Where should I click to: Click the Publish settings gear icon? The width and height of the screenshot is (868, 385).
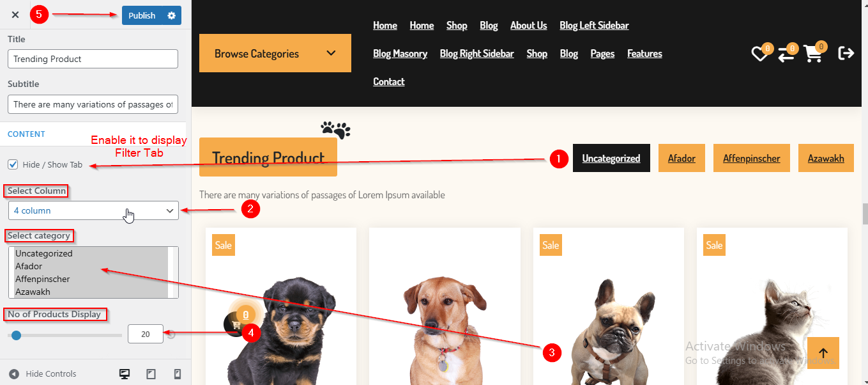pos(171,15)
